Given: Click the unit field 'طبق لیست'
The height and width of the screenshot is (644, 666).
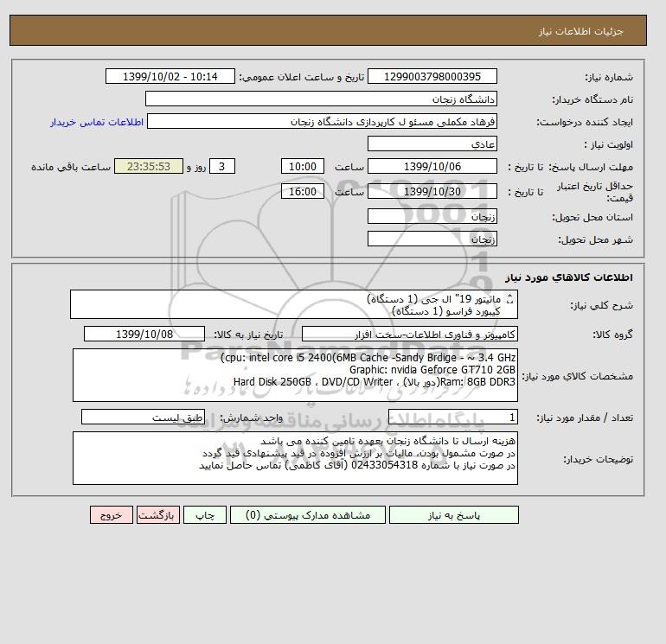Looking at the screenshot, I should (x=143, y=418).
